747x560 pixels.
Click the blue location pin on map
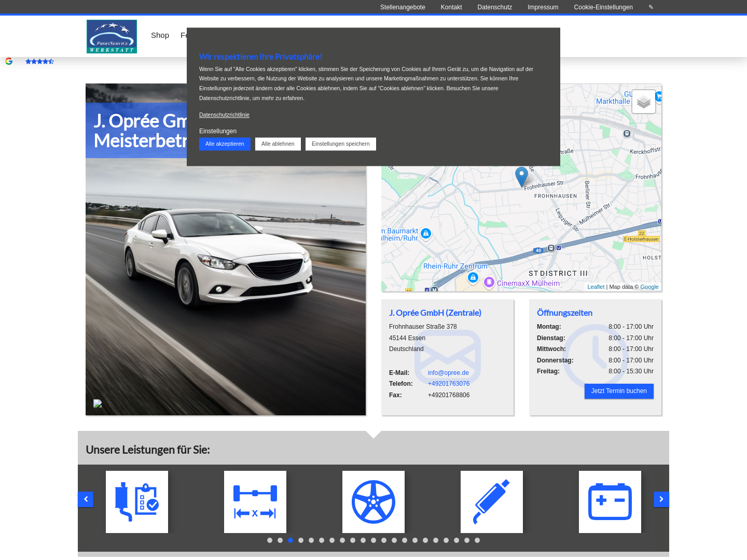[x=521, y=177]
